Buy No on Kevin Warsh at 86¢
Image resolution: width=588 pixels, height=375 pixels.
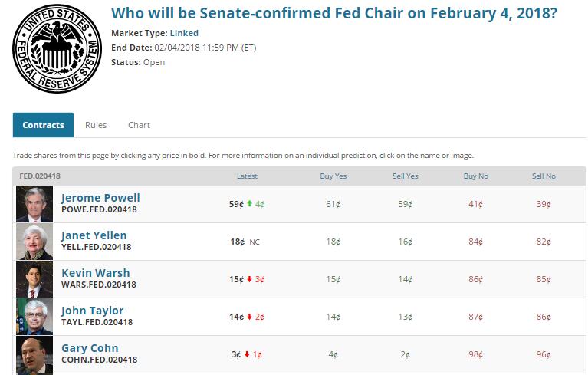pos(475,279)
